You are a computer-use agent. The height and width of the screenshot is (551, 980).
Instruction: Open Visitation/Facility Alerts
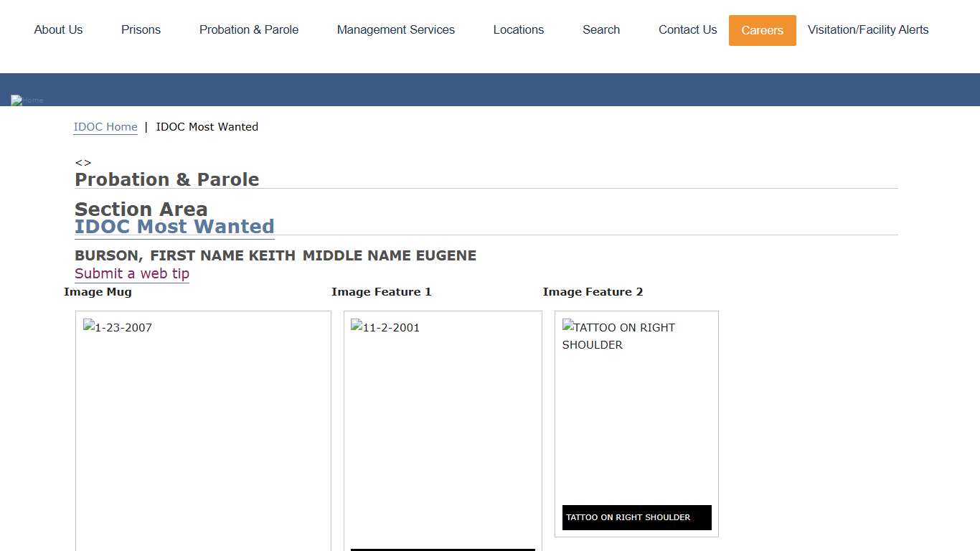tap(867, 30)
